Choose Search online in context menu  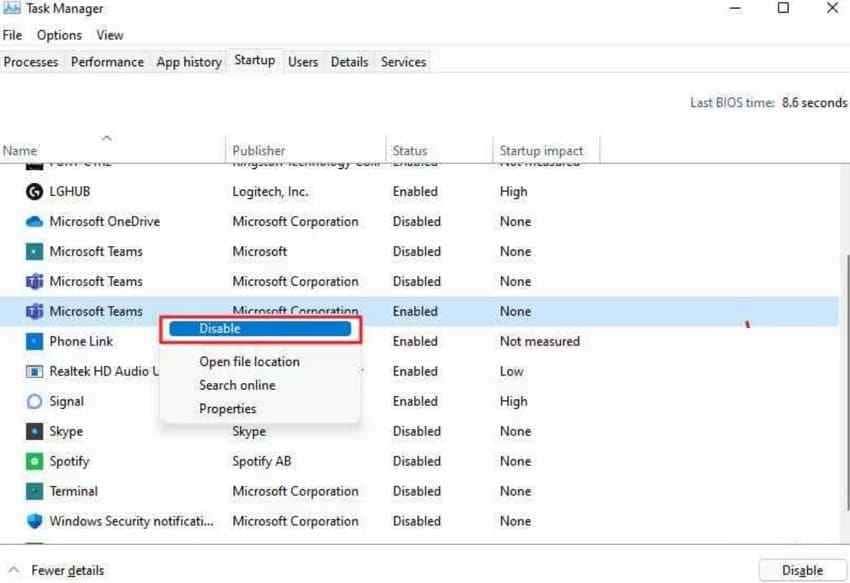[237, 385]
